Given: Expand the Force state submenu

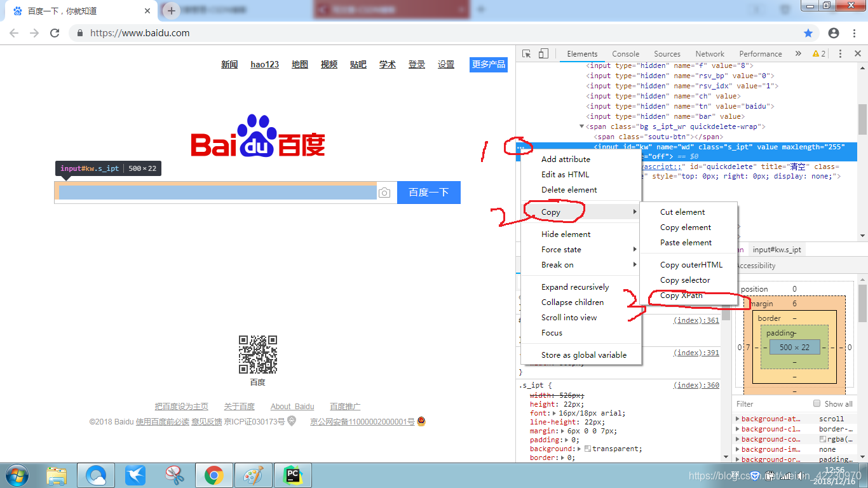Looking at the screenshot, I should pos(634,249).
